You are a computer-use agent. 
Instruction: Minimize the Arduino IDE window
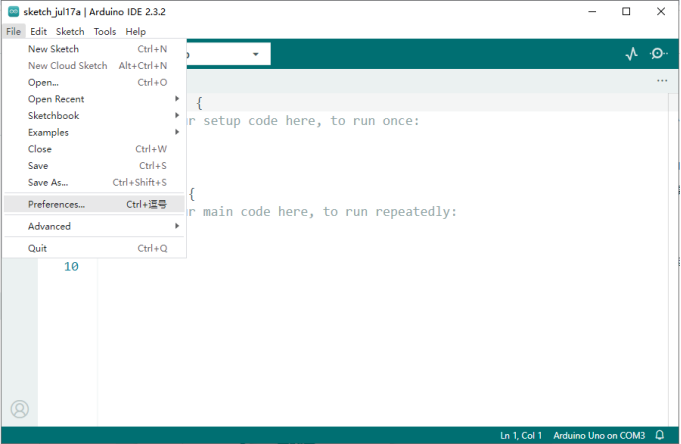tap(592, 12)
